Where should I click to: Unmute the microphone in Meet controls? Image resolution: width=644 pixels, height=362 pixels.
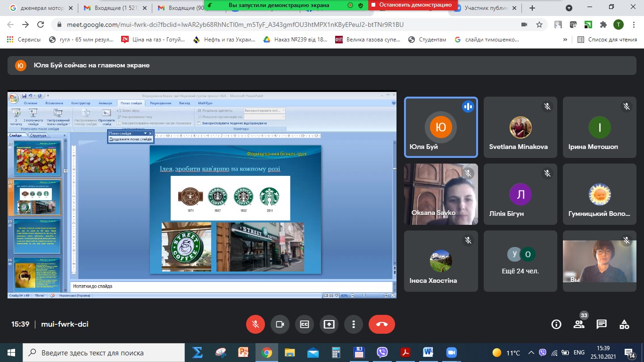(x=256, y=324)
